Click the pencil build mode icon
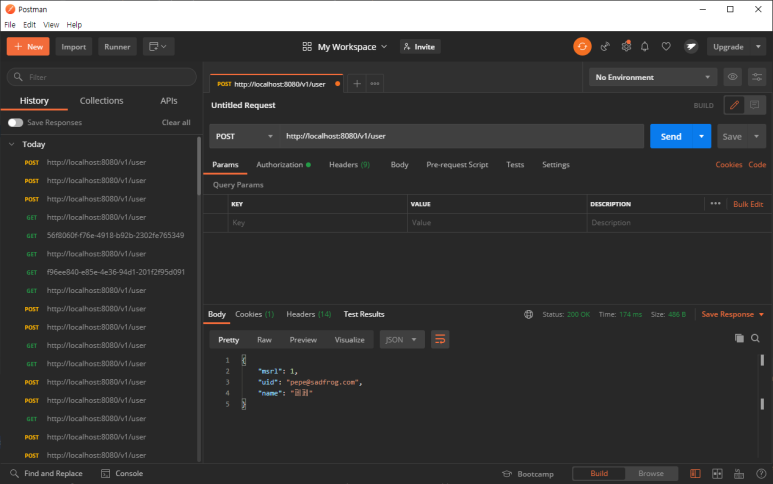 735,105
